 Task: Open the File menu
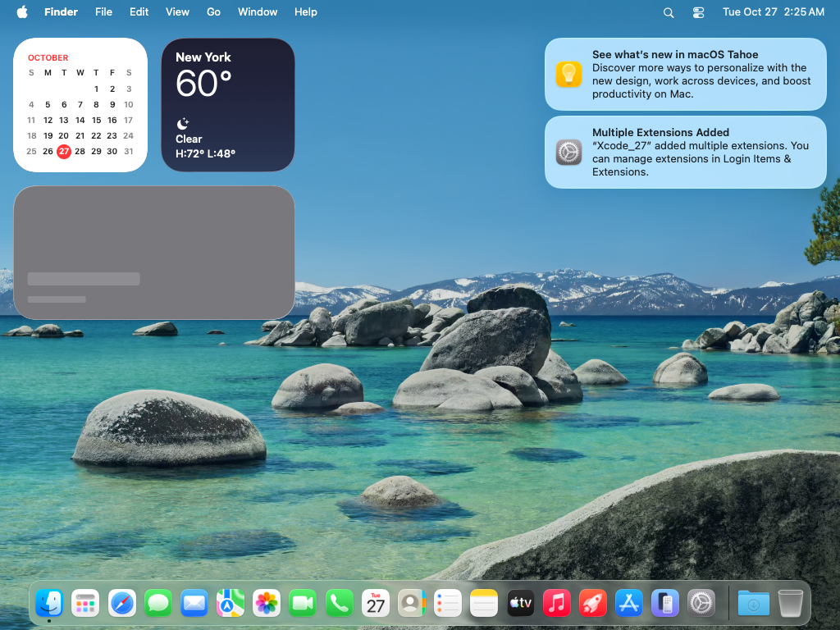coord(103,11)
